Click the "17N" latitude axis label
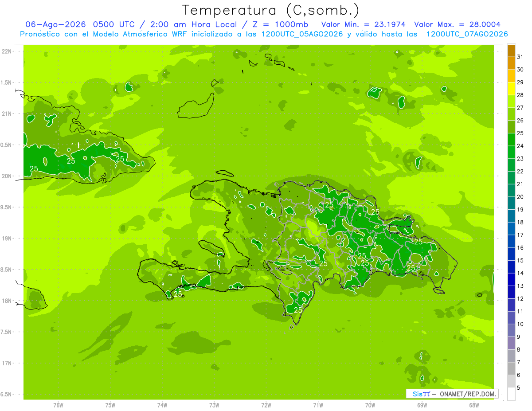 (7, 364)
